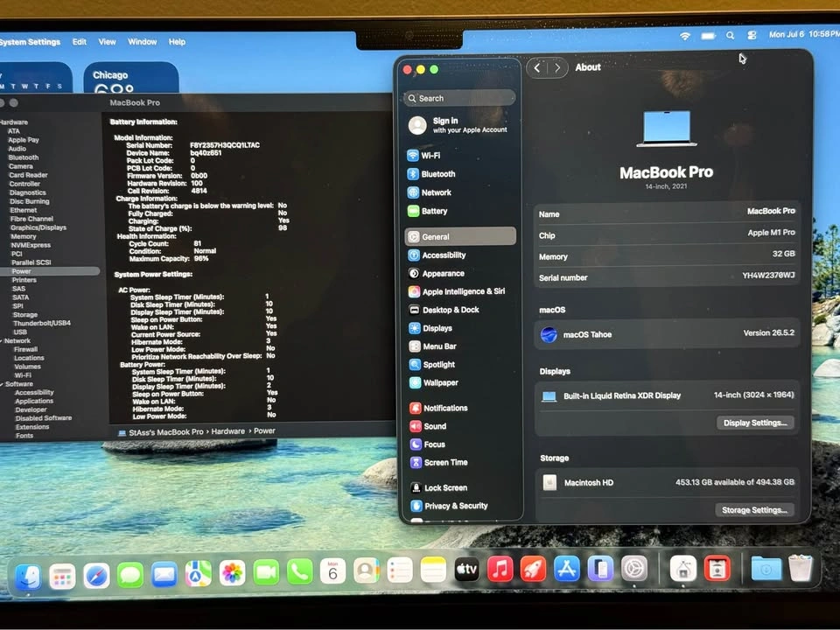Select Storage in System Information sidebar

(25, 314)
